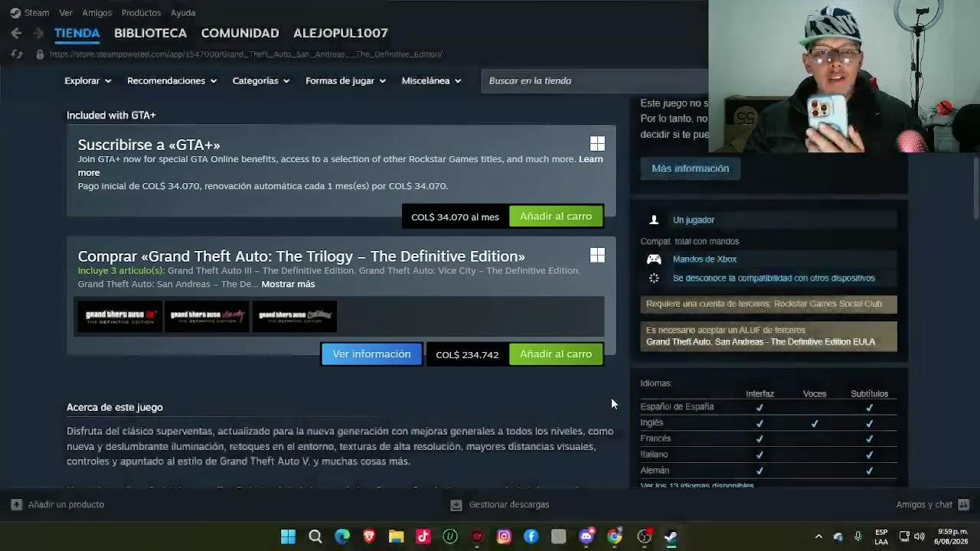Go to the COMUNIDAD tab
This screenshot has width=980, height=551.
coord(240,33)
